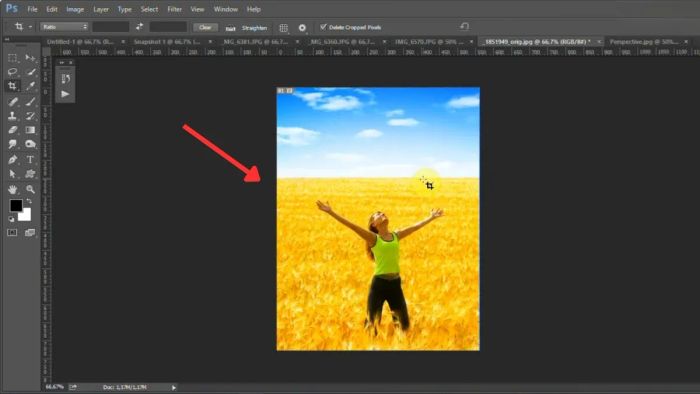This screenshot has height=394, width=700.
Task: Open crop overlay grid options
Action: tap(283, 28)
